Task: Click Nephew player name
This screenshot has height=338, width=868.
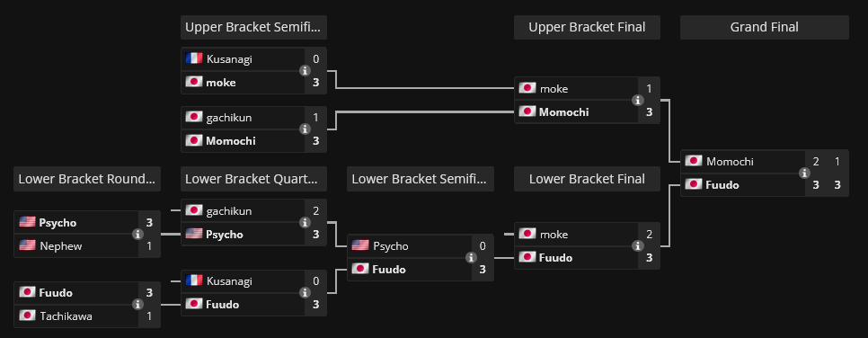Action: pyautogui.click(x=61, y=245)
